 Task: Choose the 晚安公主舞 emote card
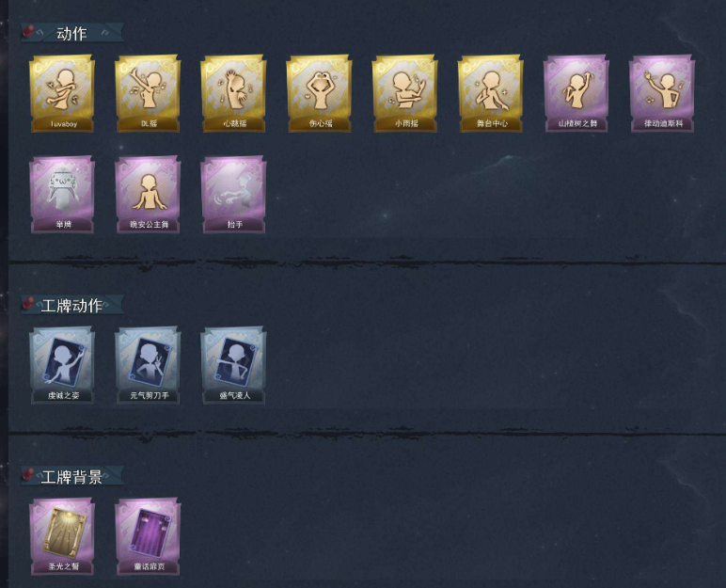(x=148, y=195)
